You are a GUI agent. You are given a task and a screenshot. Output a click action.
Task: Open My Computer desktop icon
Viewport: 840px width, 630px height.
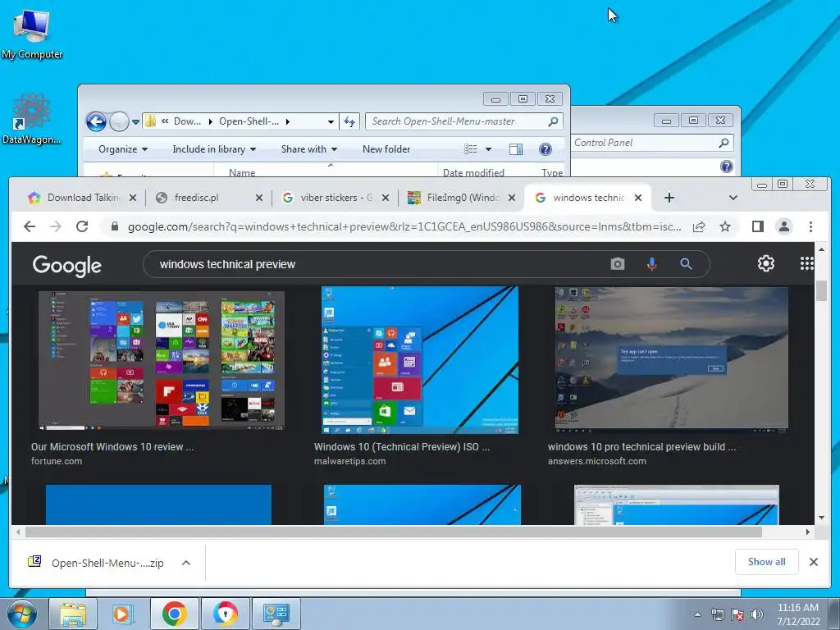click(32, 33)
